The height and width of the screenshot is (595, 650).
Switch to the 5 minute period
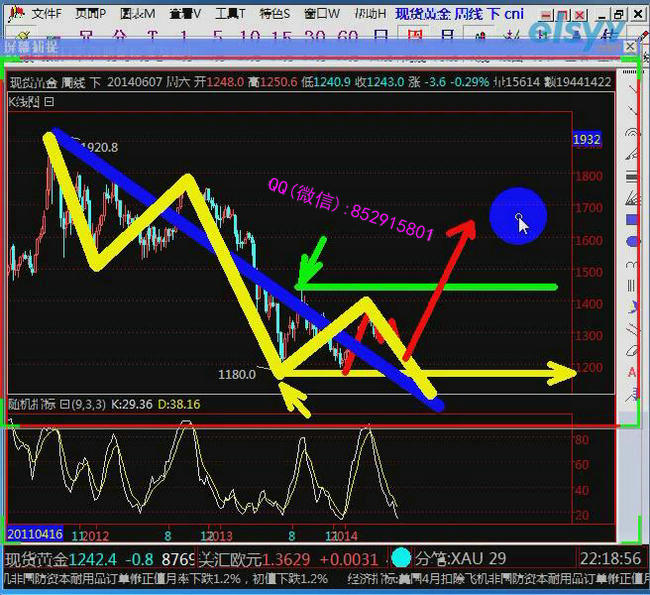217,37
